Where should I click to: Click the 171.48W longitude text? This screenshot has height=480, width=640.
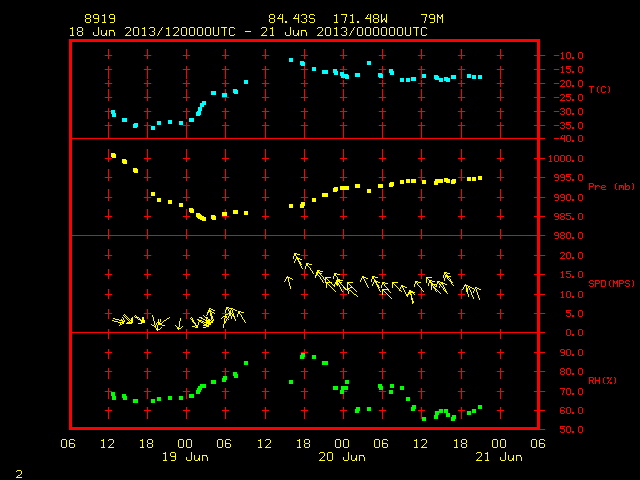[x=360, y=19]
